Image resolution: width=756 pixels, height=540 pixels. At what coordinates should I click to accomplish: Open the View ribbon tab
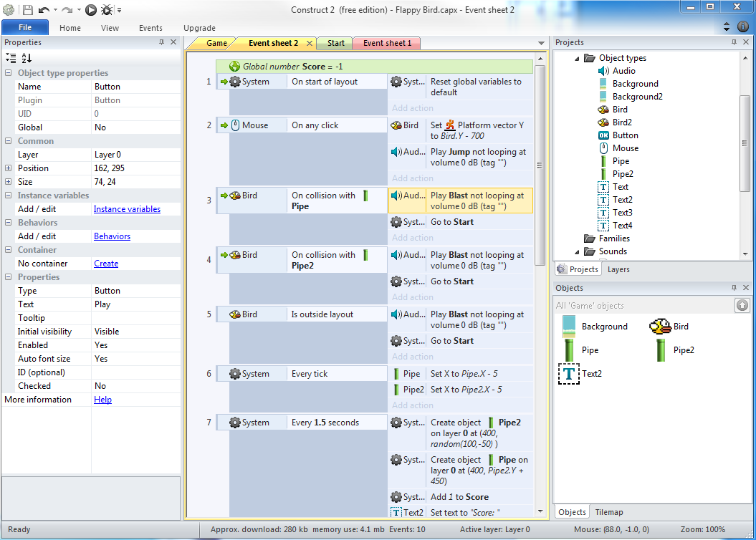coord(110,28)
